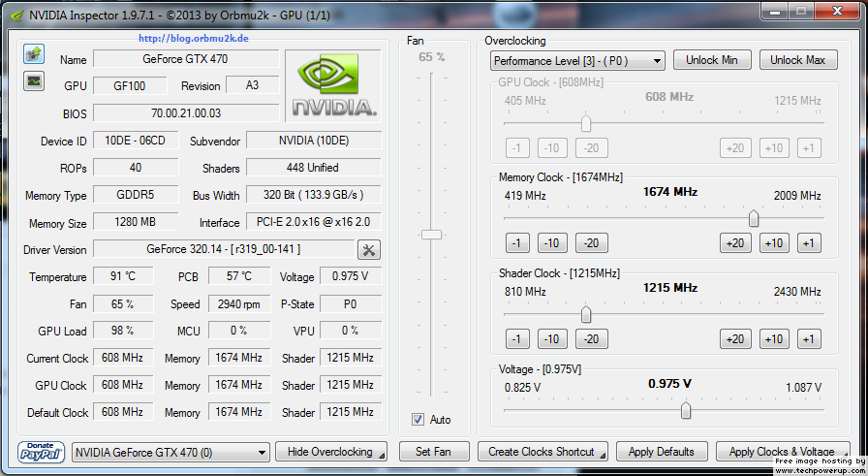Image resolution: width=868 pixels, height=476 pixels.
Task: Minimize the NVIDIA Inspector window
Action: [x=775, y=12]
